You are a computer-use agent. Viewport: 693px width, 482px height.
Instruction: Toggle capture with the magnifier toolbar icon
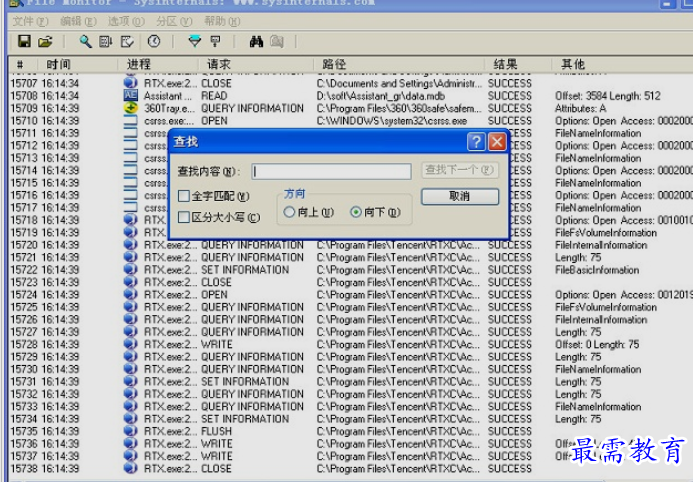pyautogui.click(x=85, y=42)
